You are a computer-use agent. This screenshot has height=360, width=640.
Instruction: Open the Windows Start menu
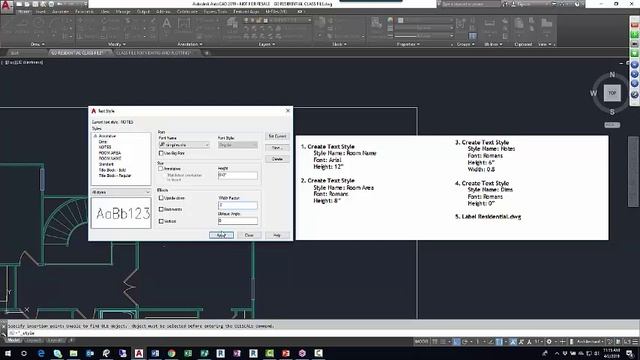pos(7,353)
